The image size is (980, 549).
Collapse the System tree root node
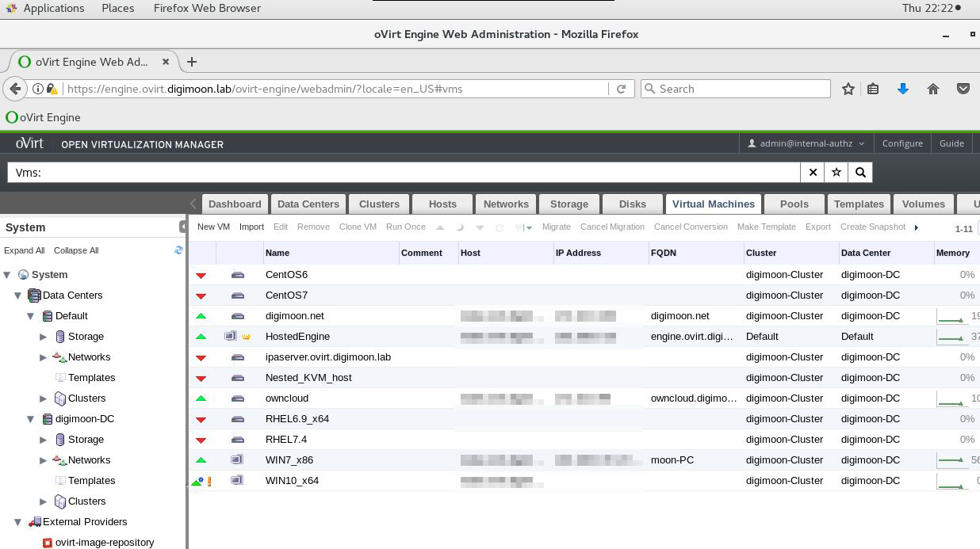pyautogui.click(x=7, y=275)
